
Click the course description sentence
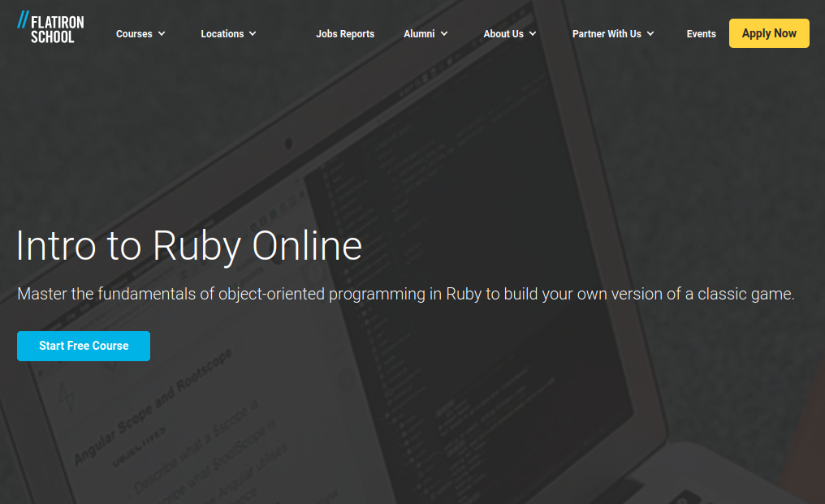tap(406, 294)
